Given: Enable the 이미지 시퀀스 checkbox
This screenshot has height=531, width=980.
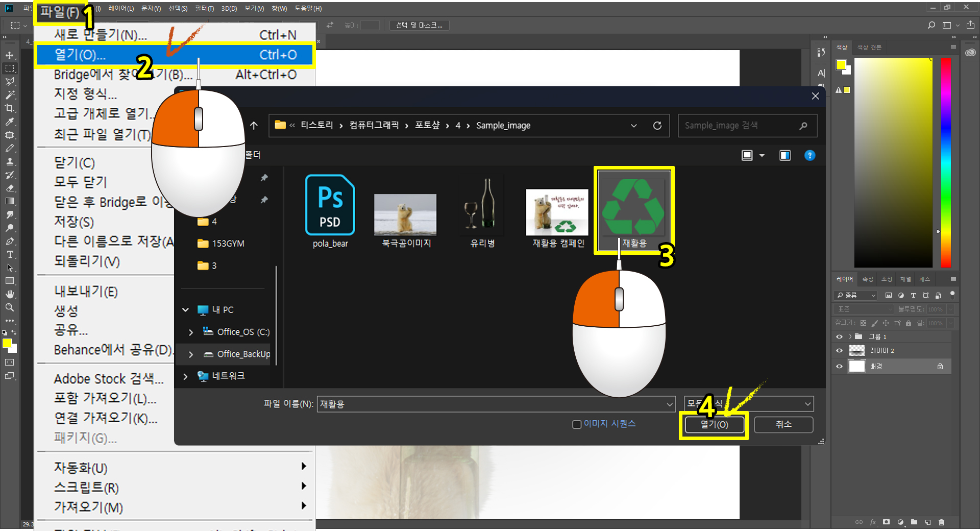Looking at the screenshot, I should (x=577, y=424).
